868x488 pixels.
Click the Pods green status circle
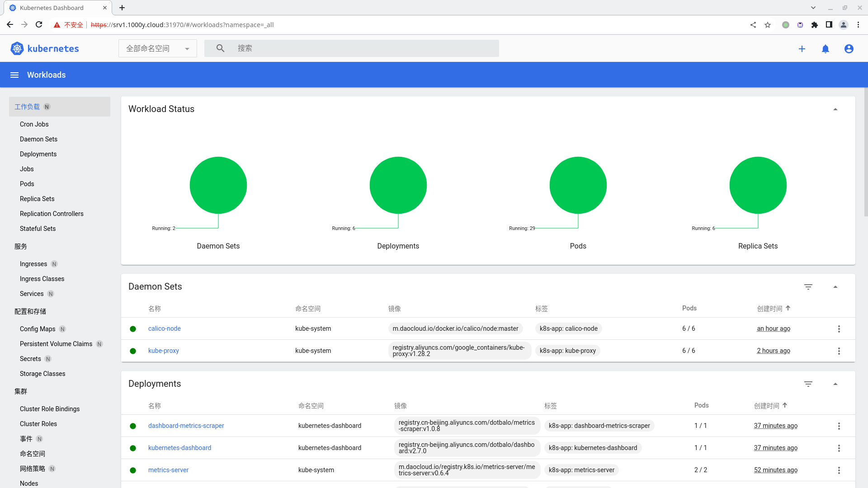coord(578,185)
